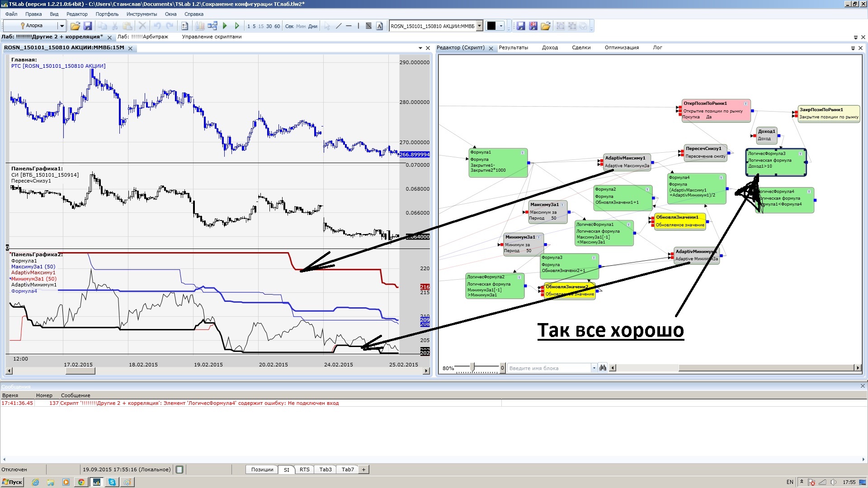868x488 pixels.
Task: Click the plus button to add tab
Action: tap(363, 469)
